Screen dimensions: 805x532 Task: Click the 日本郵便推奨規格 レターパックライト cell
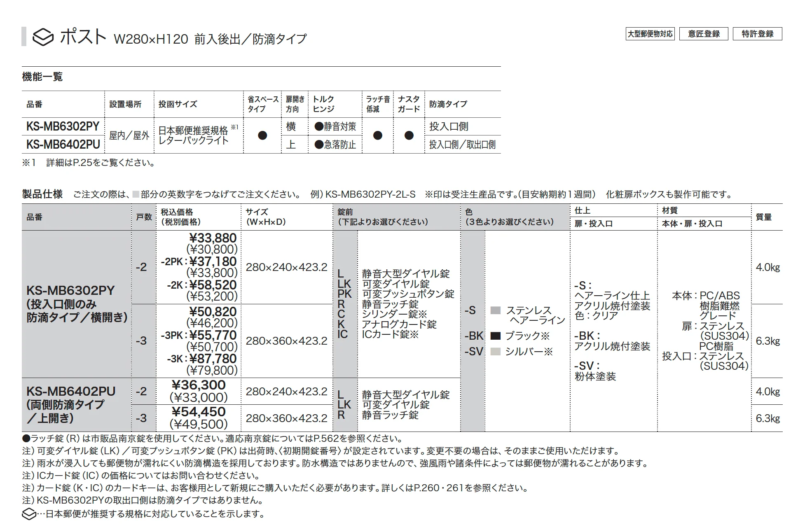point(198,135)
